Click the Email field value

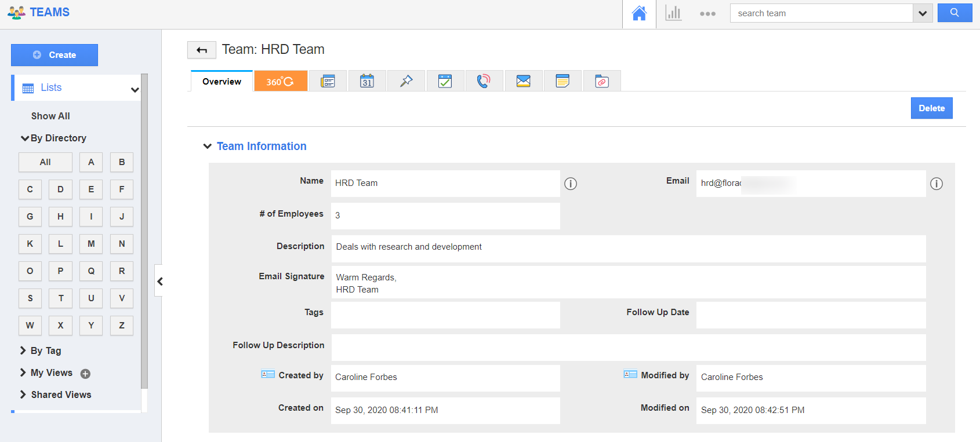tap(811, 183)
